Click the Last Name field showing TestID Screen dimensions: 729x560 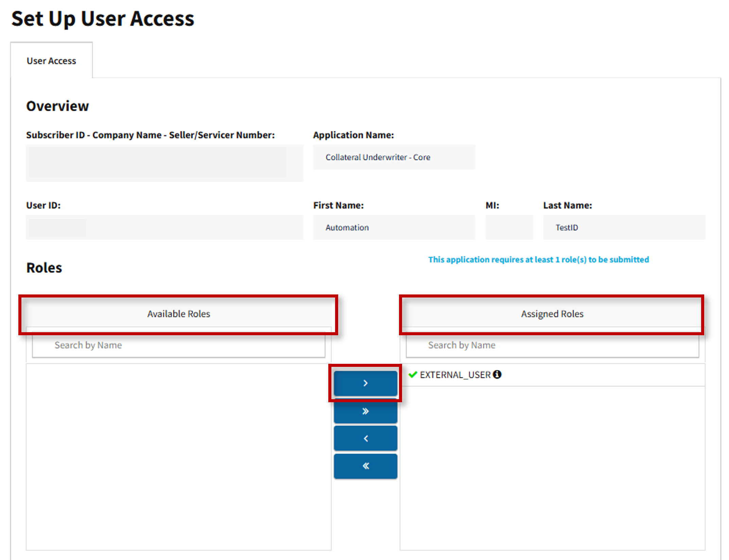[624, 227]
